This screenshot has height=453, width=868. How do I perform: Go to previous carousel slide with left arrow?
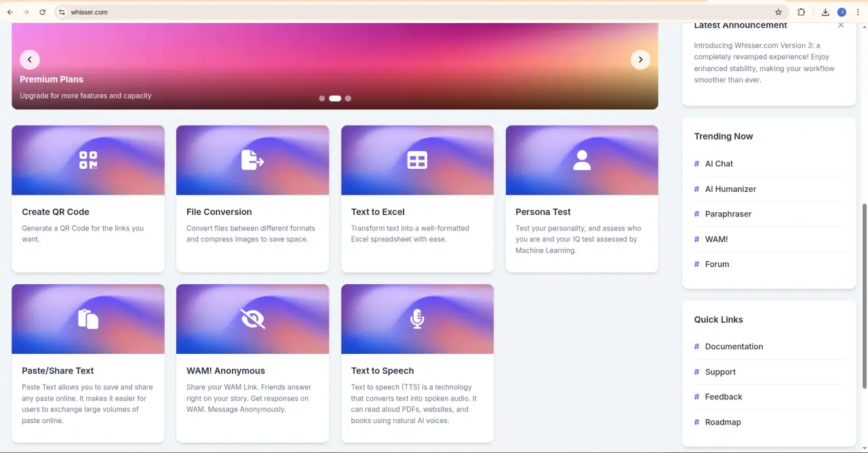(x=29, y=60)
